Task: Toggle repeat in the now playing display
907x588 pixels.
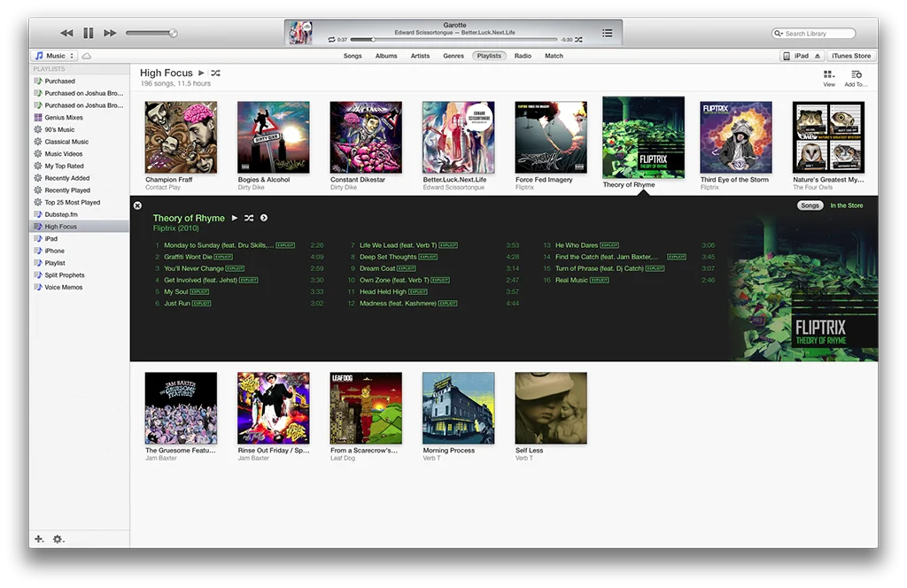Action: [x=331, y=40]
